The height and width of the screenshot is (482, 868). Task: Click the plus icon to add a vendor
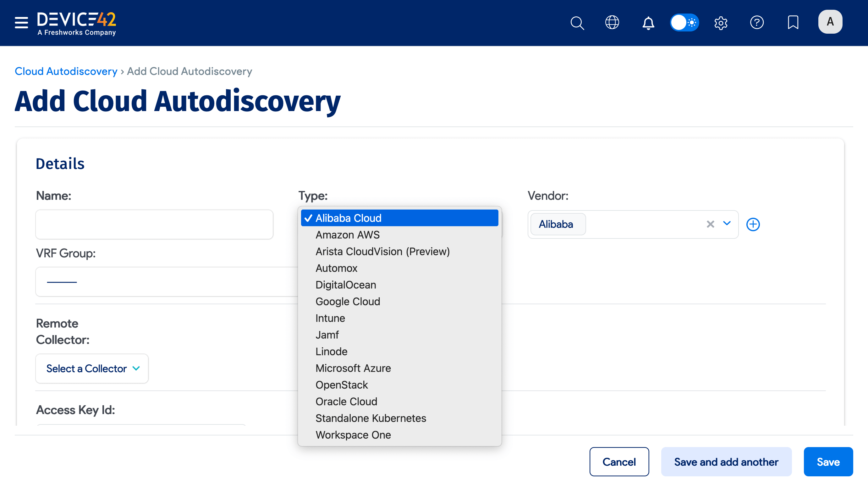pos(753,224)
